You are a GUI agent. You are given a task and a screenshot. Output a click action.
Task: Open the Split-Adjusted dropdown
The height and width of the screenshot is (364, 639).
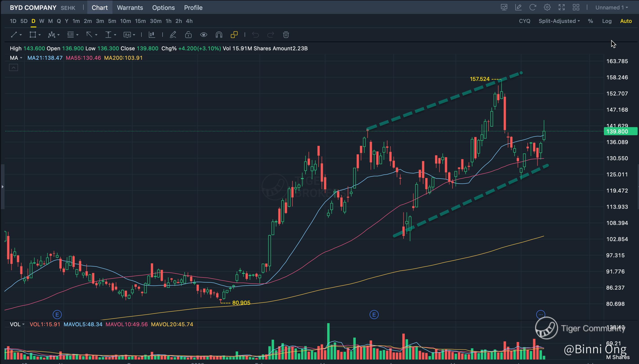(559, 21)
